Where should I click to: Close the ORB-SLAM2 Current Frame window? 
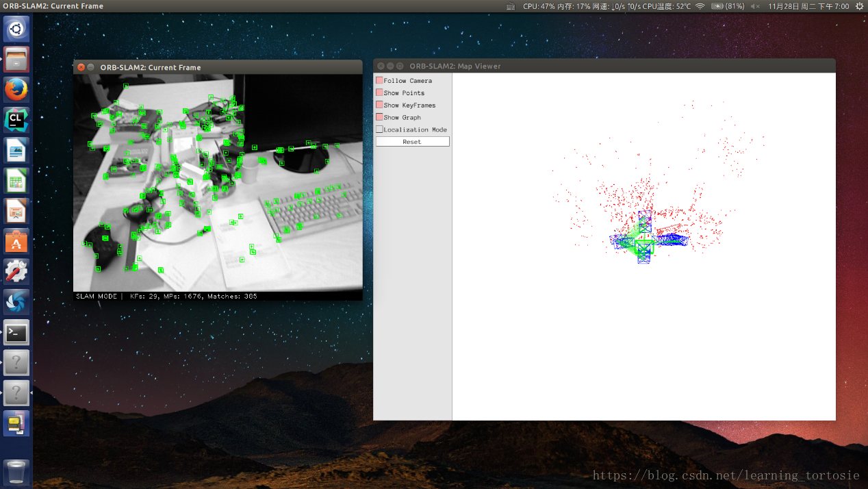click(x=81, y=67)
